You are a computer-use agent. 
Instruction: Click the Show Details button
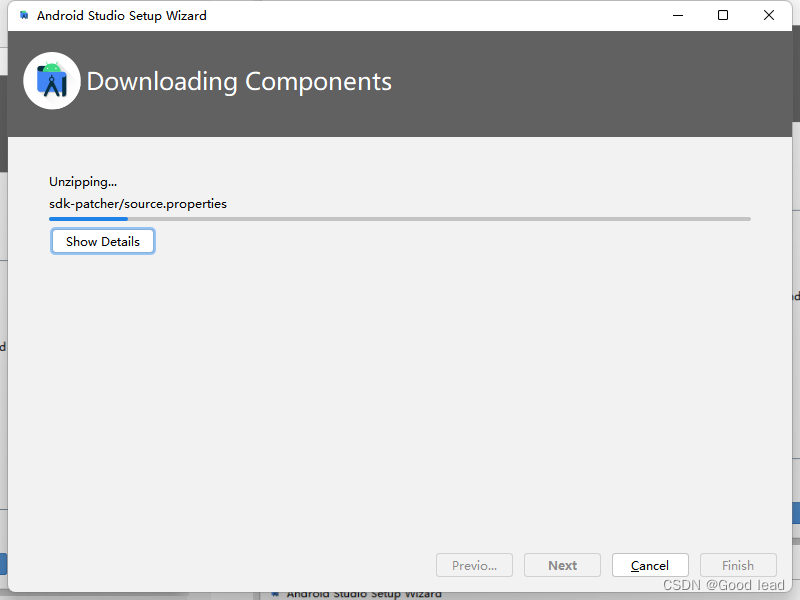tap(103, 241)
